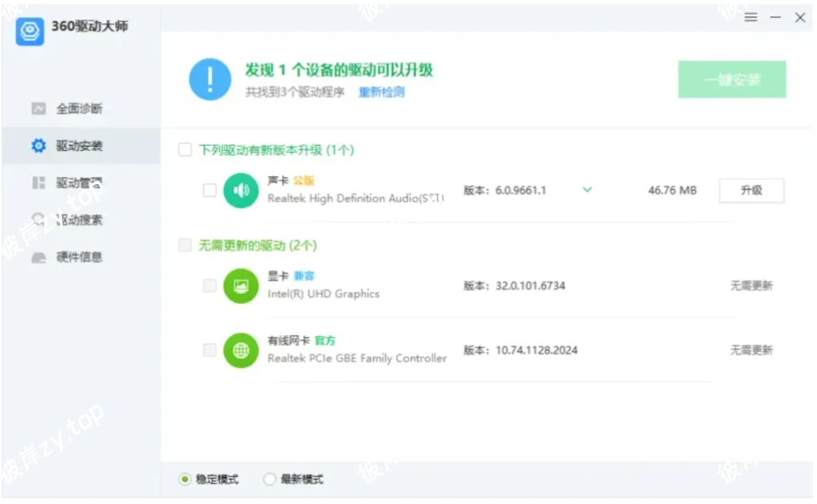Viewport: 817px width, 504px height.
Task: Click the 驱动搜索 sidebar icon
Action: [37, 220]
